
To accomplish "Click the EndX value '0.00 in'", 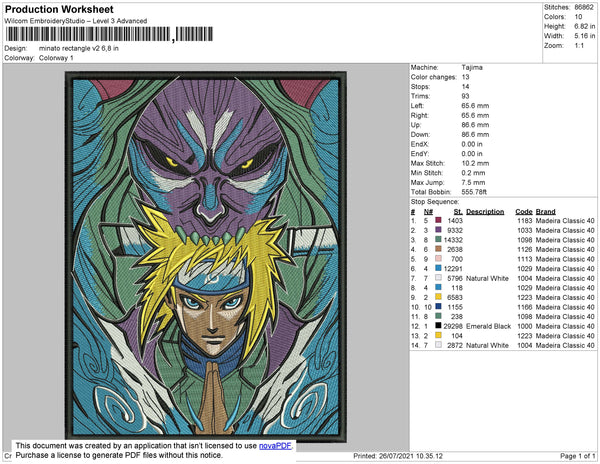I will [472, 144].
